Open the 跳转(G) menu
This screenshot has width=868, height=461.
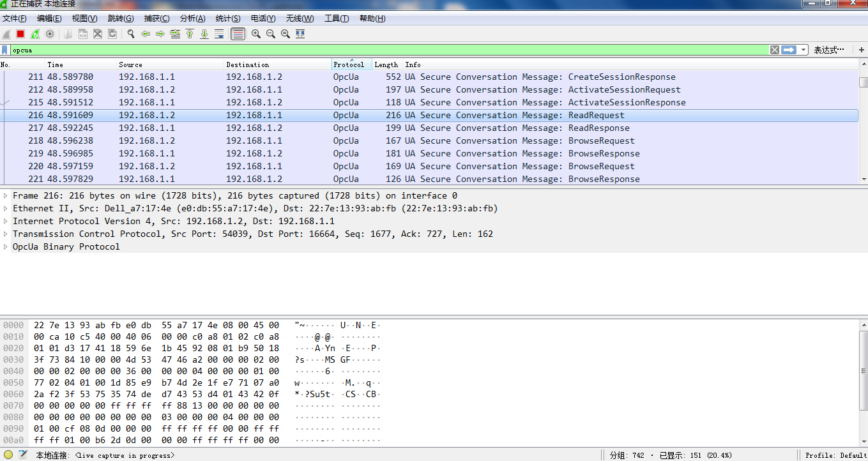pos(121,19)
